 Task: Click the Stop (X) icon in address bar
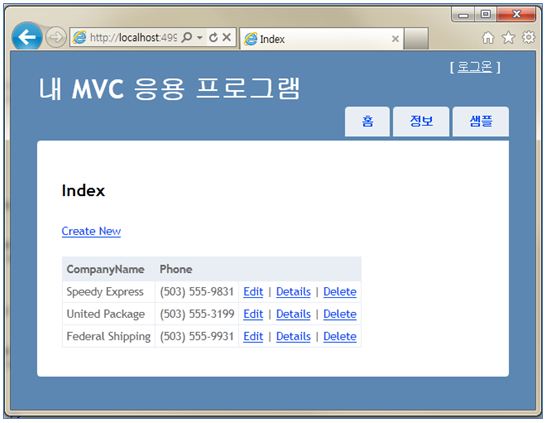pyautogui.click(x=227, y=37)
